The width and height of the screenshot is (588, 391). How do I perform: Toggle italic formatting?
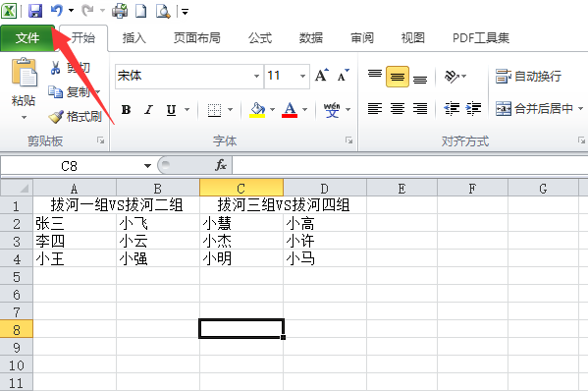tap(149, 110)
